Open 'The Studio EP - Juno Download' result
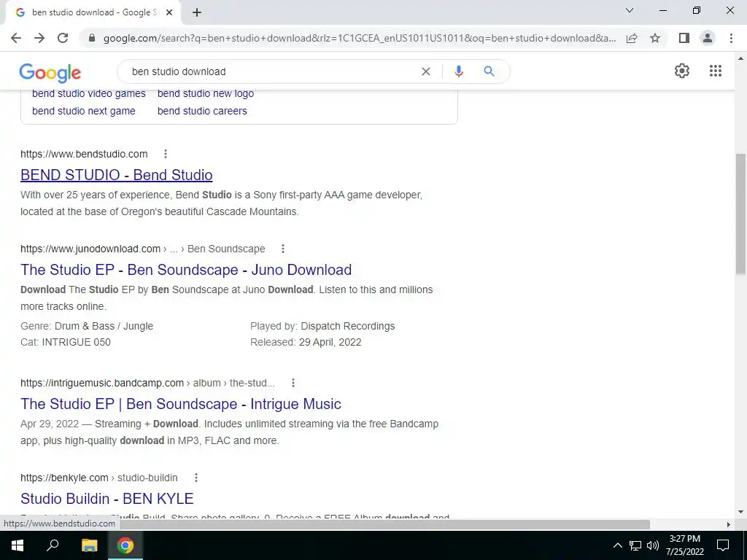The width and height of the screenshot is (747, 560). 186,270
